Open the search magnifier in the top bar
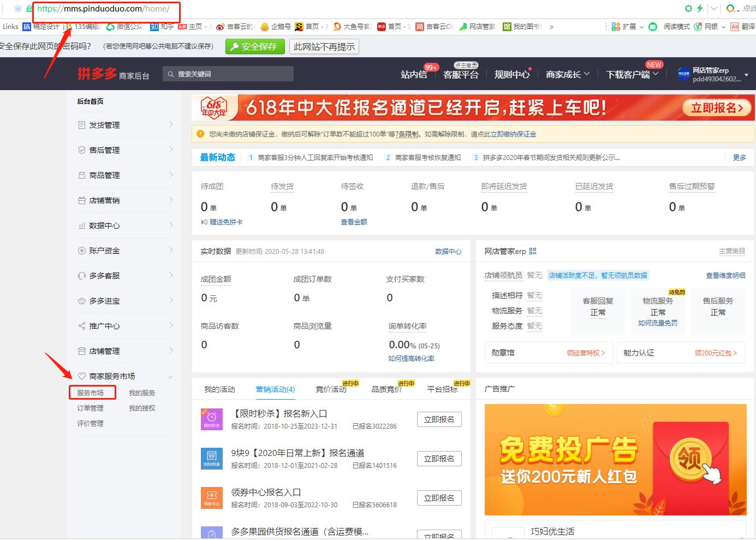Image resolution: width=756 pixels, height=540 pixels. tap(170, 73)
